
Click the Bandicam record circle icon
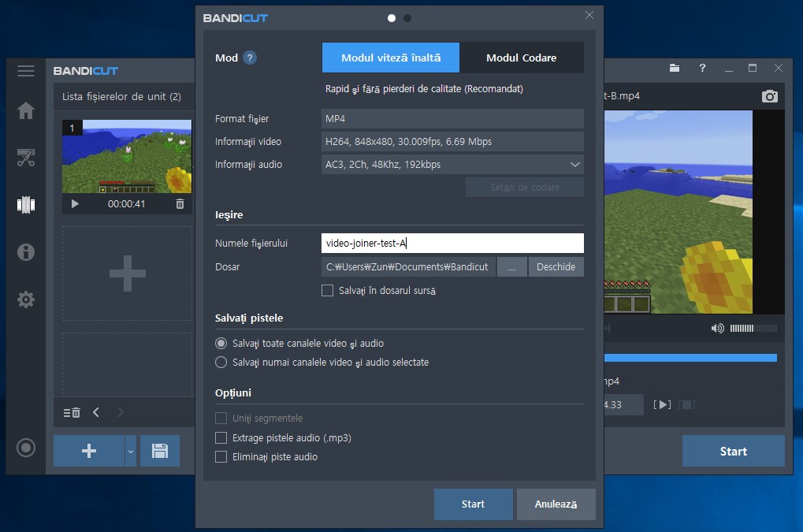(25, 448)
